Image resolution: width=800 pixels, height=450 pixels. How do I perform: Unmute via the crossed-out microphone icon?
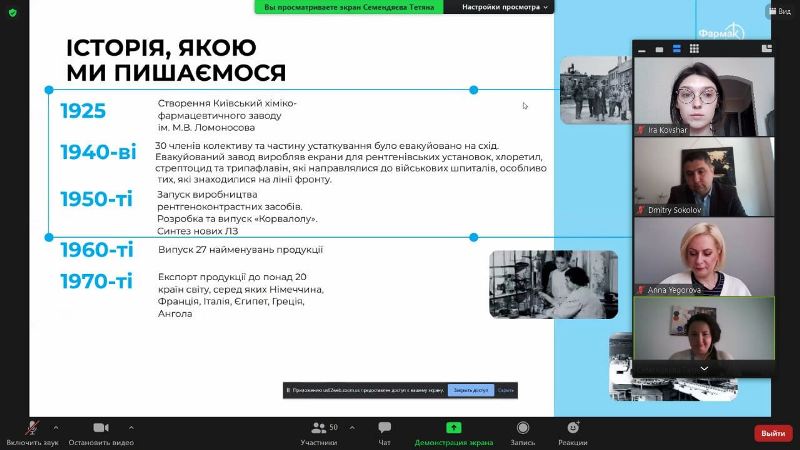point(33,429)
